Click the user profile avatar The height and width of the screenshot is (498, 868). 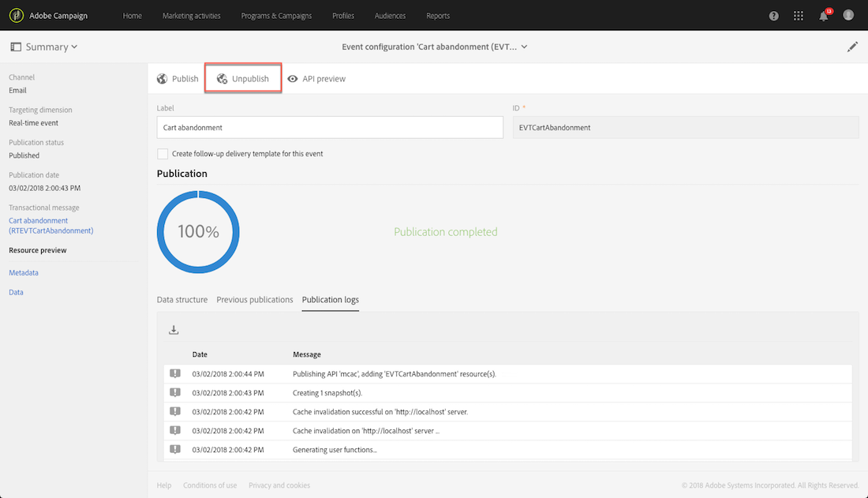coord(848,16)
